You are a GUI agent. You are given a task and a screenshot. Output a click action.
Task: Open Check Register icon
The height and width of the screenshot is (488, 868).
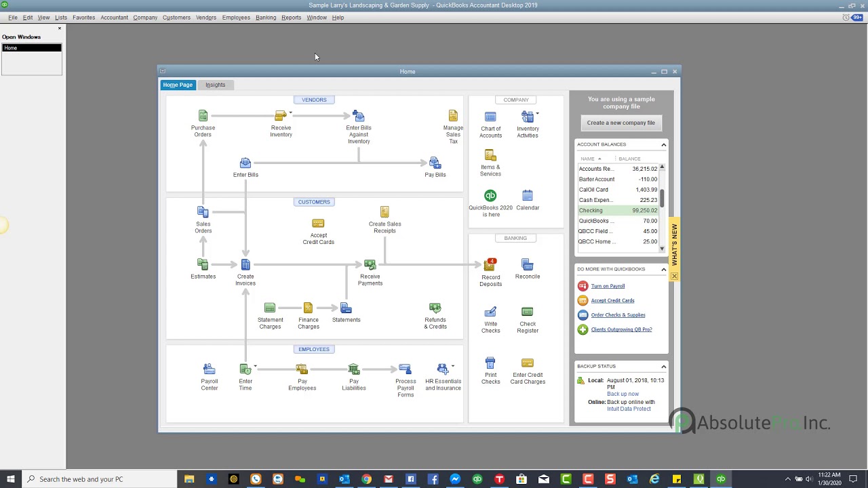pos(528,312)
